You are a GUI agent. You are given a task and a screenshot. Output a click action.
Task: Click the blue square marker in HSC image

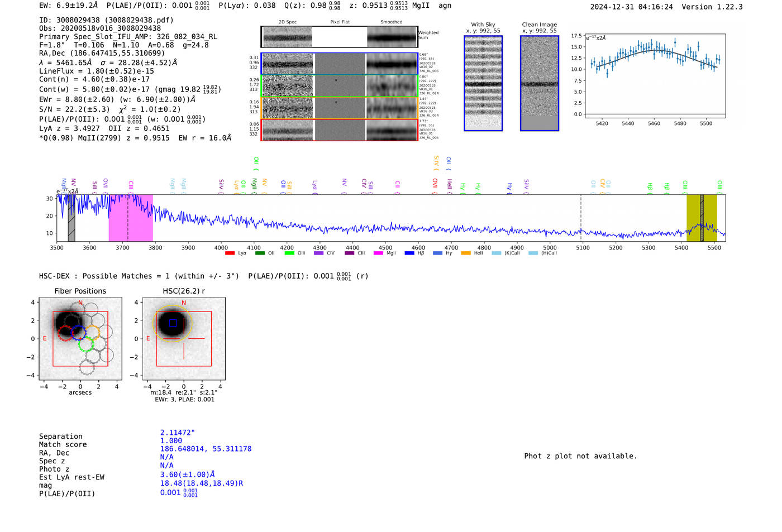[x=173, y=323]
